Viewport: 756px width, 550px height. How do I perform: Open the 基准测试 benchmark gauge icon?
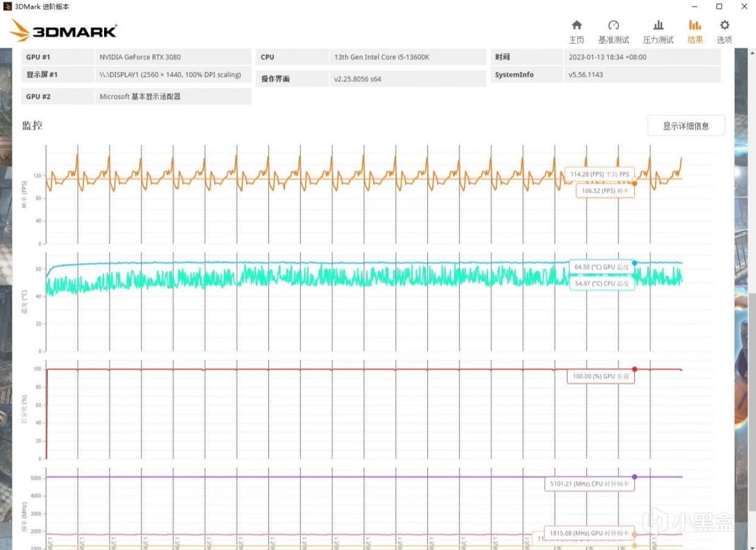coord(614,26)
